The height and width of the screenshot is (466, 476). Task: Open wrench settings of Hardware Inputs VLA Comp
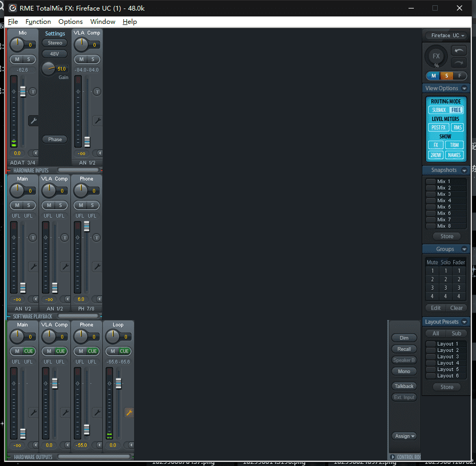pos(97,121)
